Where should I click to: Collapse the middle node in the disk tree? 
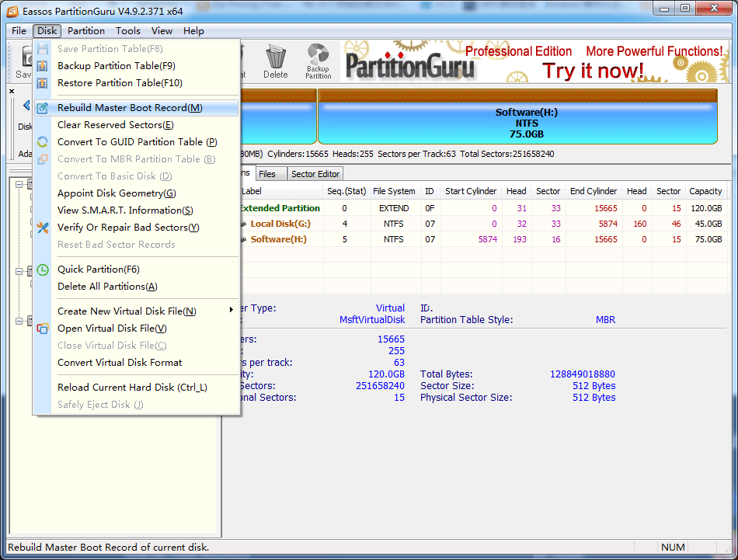19,271
